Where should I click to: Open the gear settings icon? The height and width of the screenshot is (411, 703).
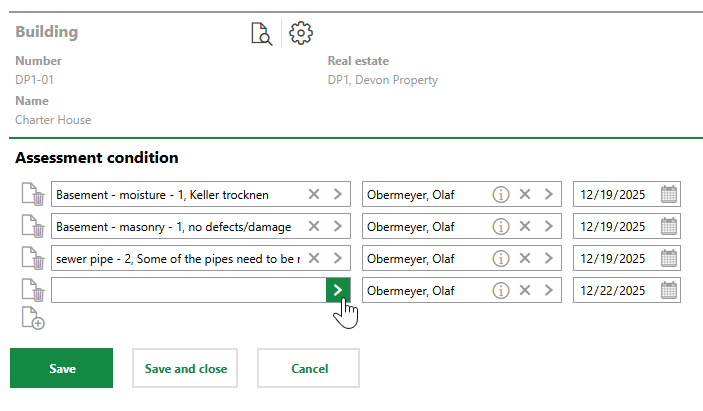coord(300,33)
